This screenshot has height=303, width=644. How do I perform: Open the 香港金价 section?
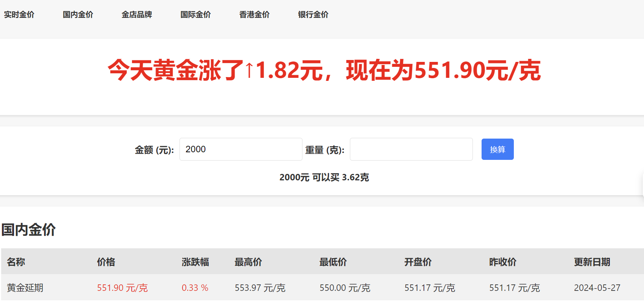[254, 15]
